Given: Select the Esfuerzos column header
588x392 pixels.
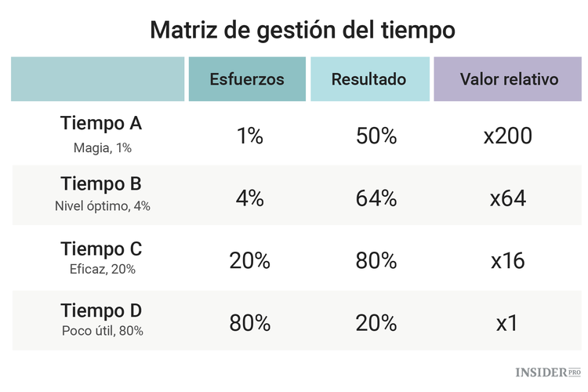Looking at the screenshot, I should pos(247,79).
